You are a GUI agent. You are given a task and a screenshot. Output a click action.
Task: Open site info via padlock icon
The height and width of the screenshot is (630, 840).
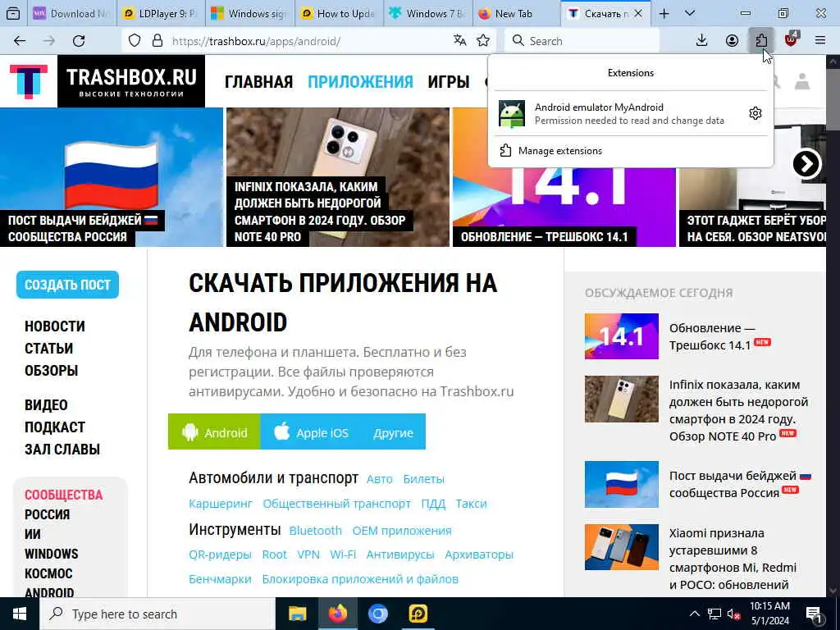157,41
